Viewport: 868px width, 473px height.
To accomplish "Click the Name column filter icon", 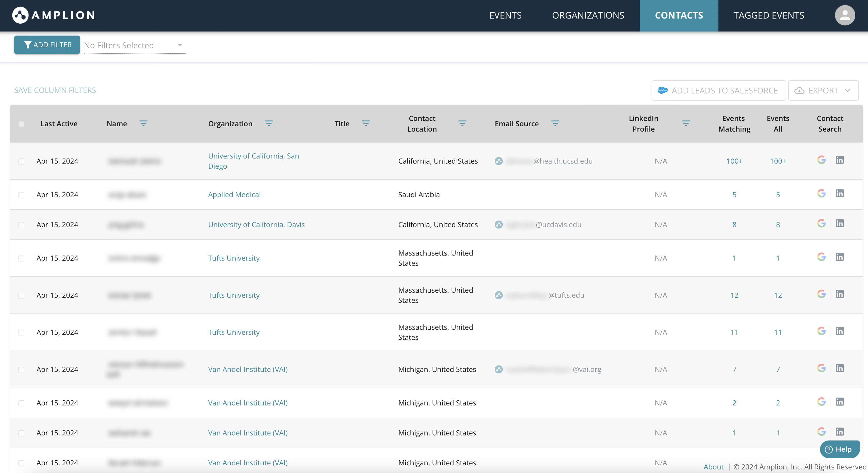I will pos(143,123).
